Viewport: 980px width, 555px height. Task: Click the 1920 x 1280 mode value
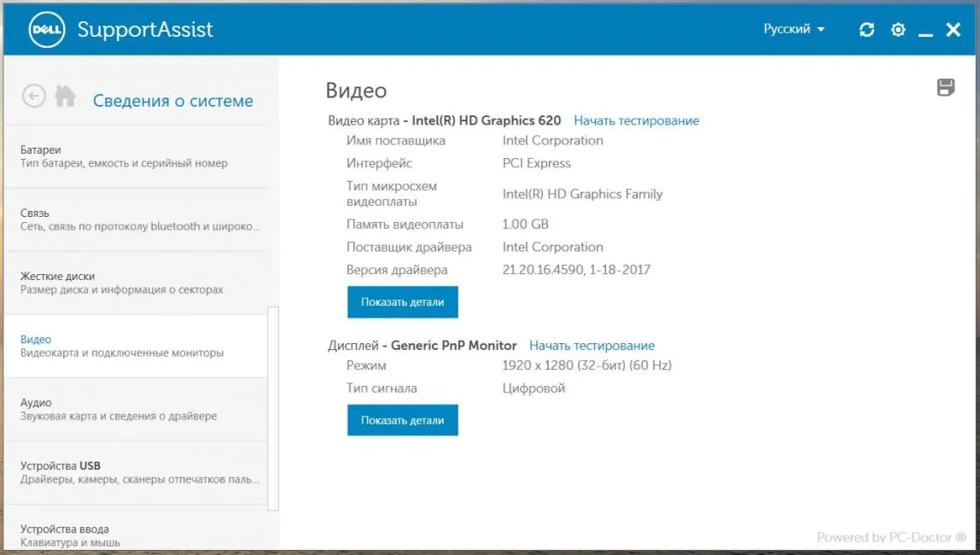point(586,365)
